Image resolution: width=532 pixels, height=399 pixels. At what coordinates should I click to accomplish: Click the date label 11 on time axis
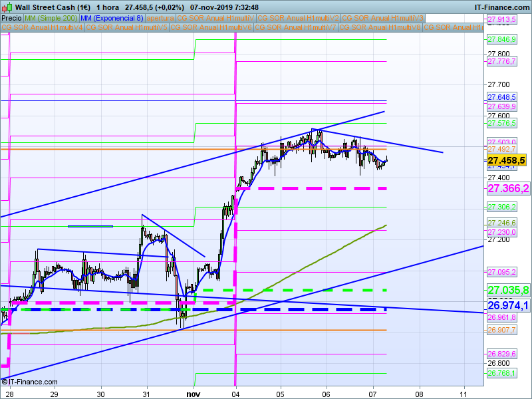(464, 394)
